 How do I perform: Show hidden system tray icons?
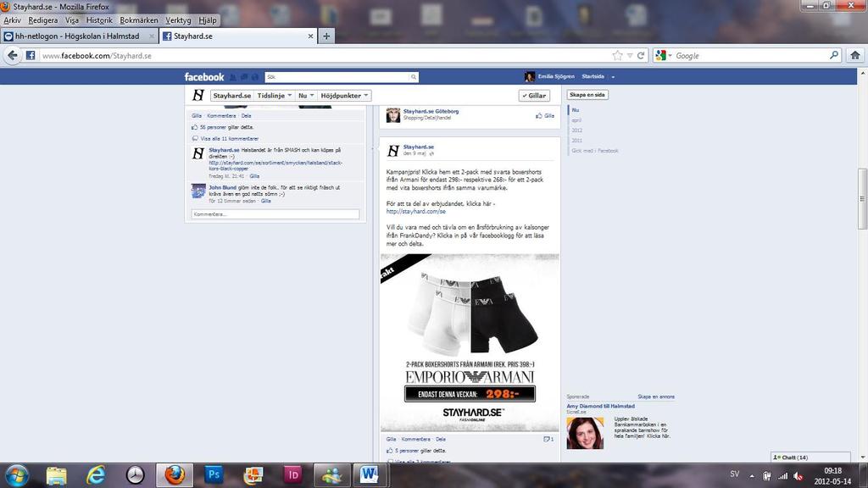[x=752, y=476]
